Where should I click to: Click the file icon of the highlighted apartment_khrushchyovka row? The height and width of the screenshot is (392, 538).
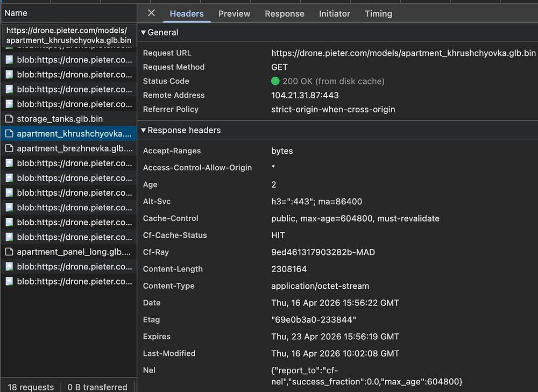[9, 133]
